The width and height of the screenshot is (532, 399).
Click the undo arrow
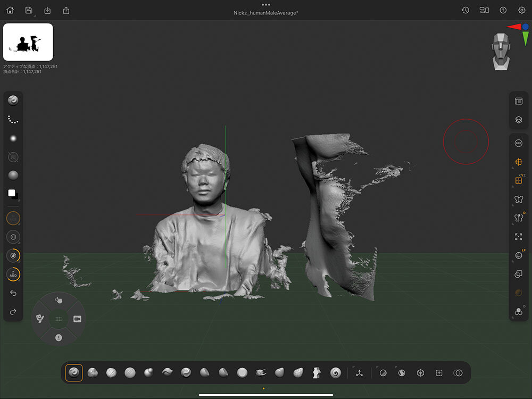pos(13,293)
